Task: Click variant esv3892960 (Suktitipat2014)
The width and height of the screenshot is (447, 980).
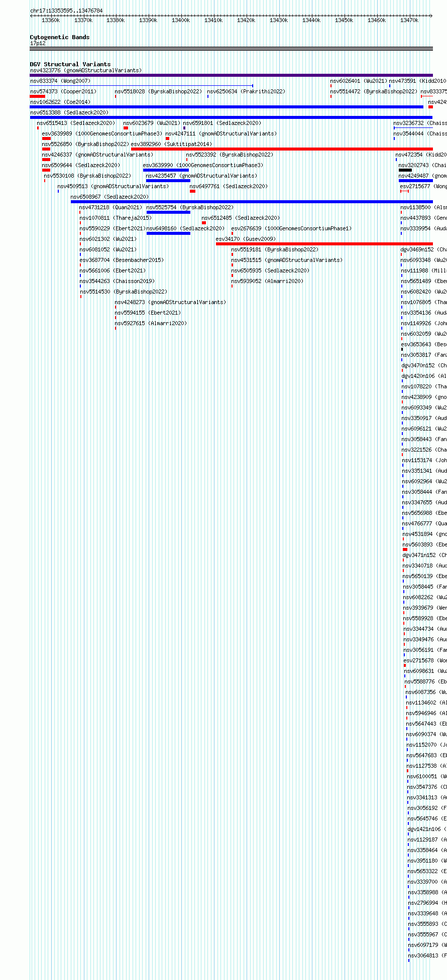Action: (172, 144)
